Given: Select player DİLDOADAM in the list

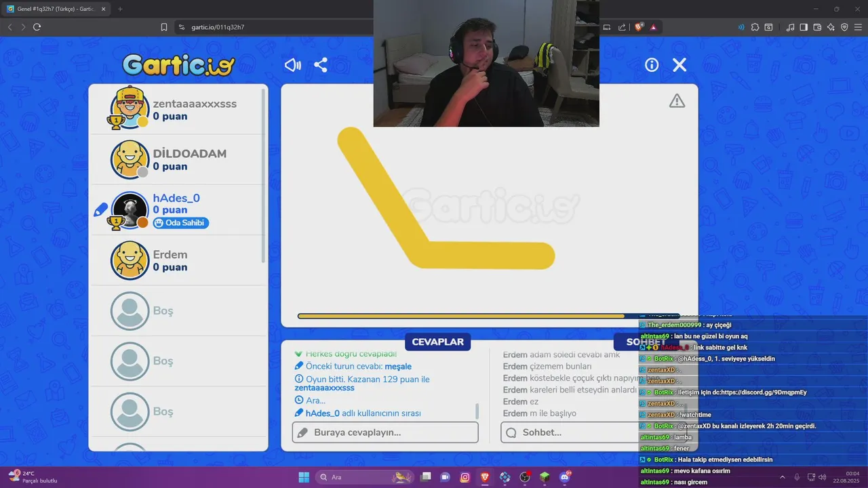Looking at the screenshot, I should [178, 160].
